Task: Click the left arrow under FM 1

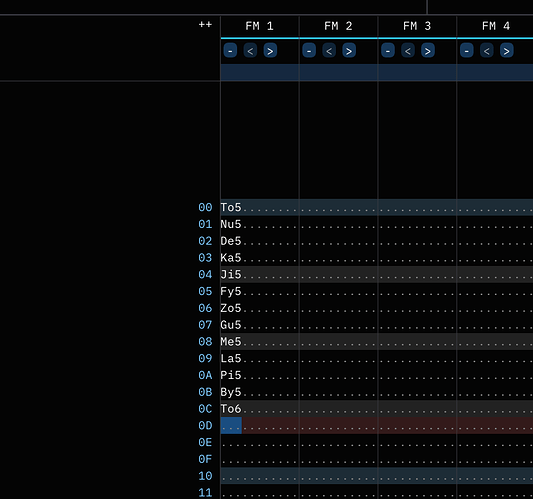Action: pyautogui.click(x=250, y=51)
